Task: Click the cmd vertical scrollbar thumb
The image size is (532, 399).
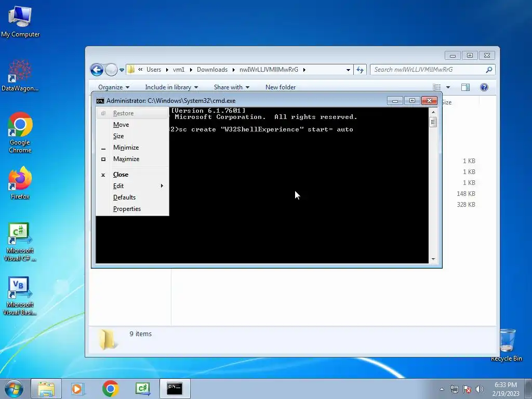Action: [433, 122]
